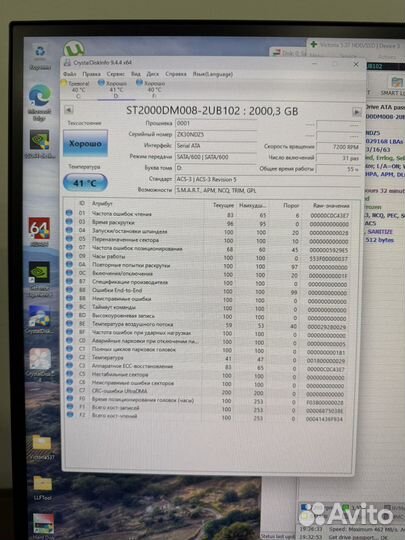Click the Текущее column header
This screenshot has width=405, height=540.
(223, 205)
